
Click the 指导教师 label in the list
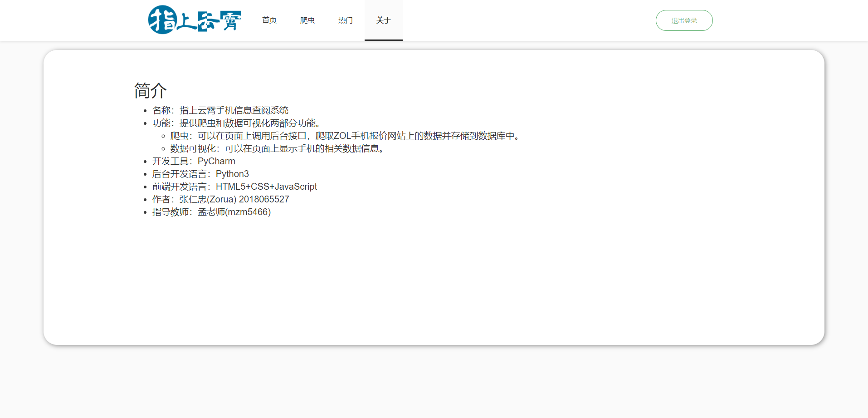click(x=171, y=212)
